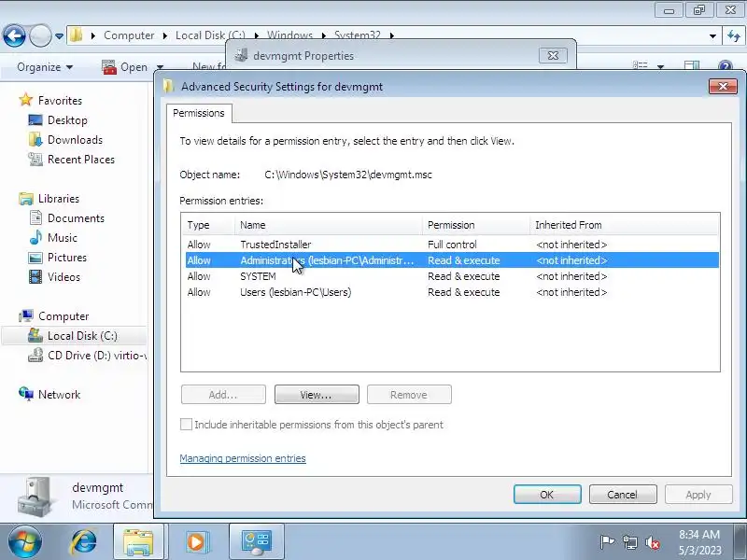Click the Explorer help icon
This screenshot has width=747, height=560.
[x=726, y=65]
